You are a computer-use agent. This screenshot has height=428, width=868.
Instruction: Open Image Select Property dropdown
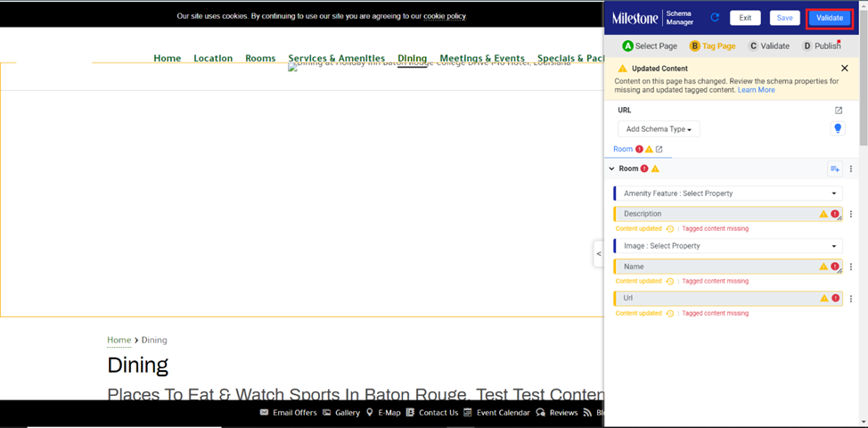pos(728,246)
